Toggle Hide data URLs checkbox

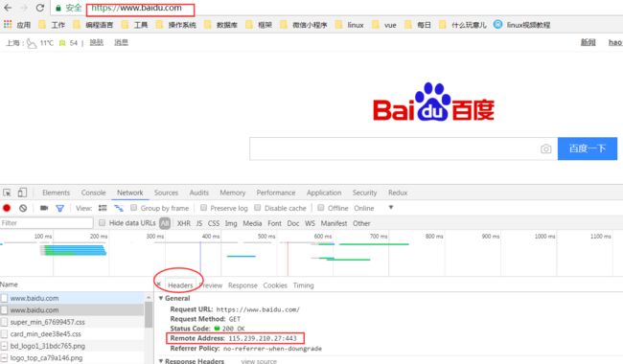[x=103, y=222]
